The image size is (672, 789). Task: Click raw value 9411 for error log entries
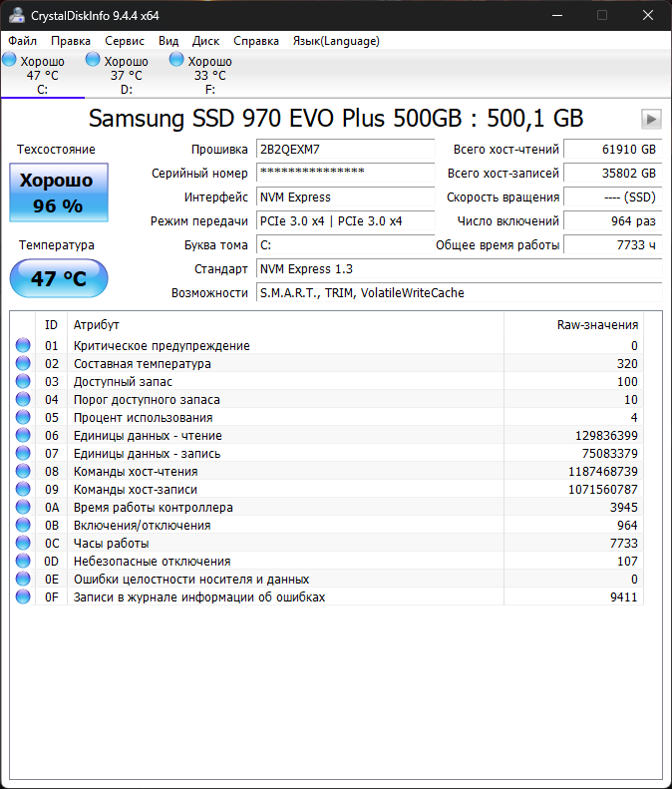click(624, 597)
